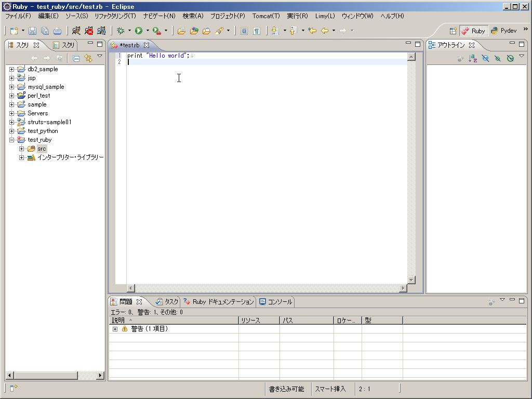The height and width of the screenshot is (399, 532).
Task: Click the green Run button icon
Action: pos(138,31)
